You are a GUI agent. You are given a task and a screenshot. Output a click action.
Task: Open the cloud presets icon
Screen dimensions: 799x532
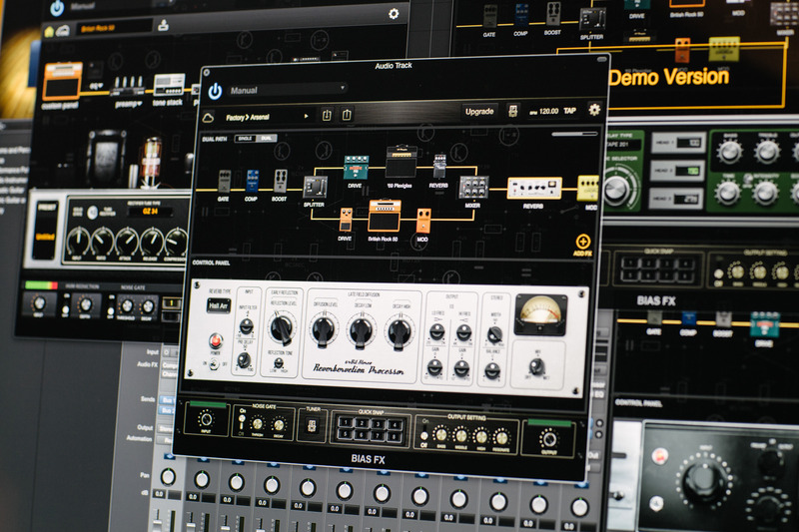click(208, 118)
